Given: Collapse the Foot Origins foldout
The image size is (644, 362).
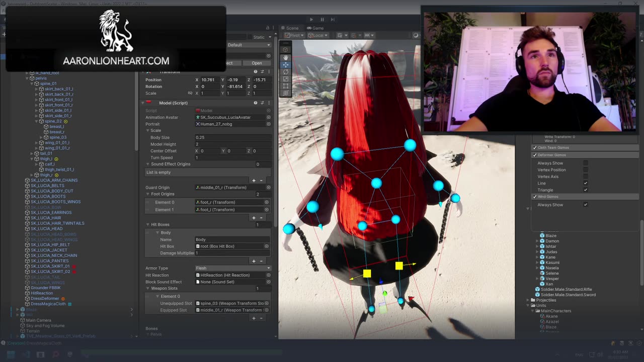Looking at the screenshot, I should click(148, 194).
